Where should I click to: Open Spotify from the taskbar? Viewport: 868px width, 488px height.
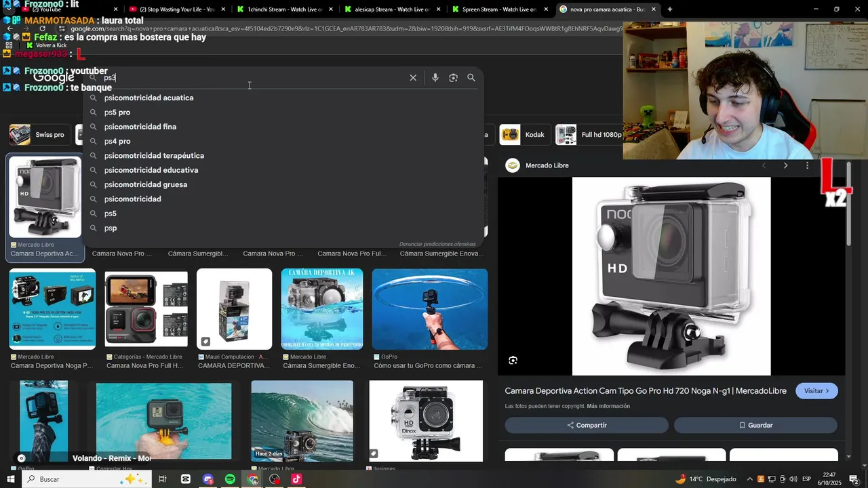point(230,479)
